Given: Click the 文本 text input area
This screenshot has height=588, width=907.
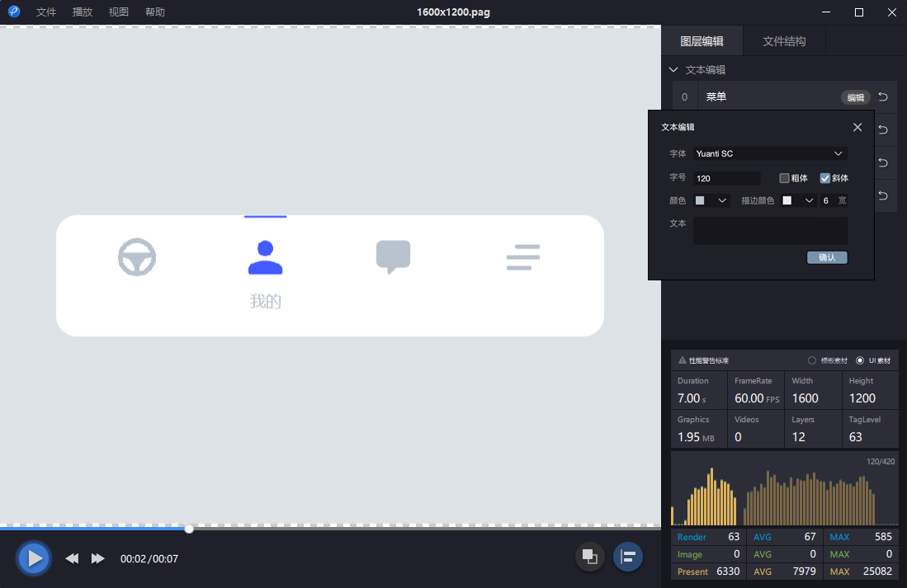Looking at the screenshot, I should point(770,231).
